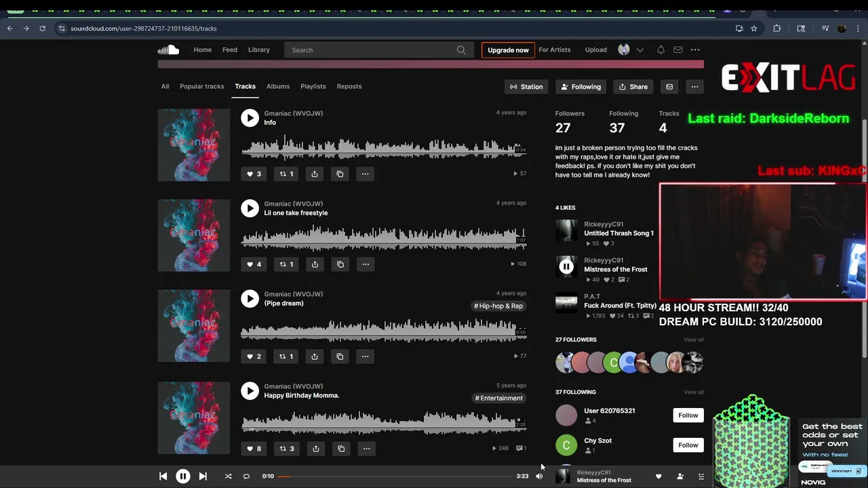
Task: Switch to the Playlists tab
Action: (313, 87)
